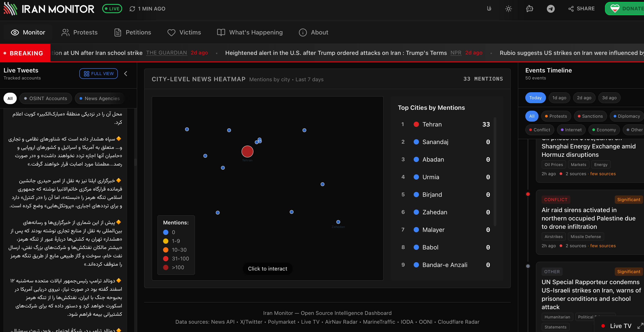Click the info circle icon beside About
Viewport: 644px width, 332px height.
click(x=302, y=32)
